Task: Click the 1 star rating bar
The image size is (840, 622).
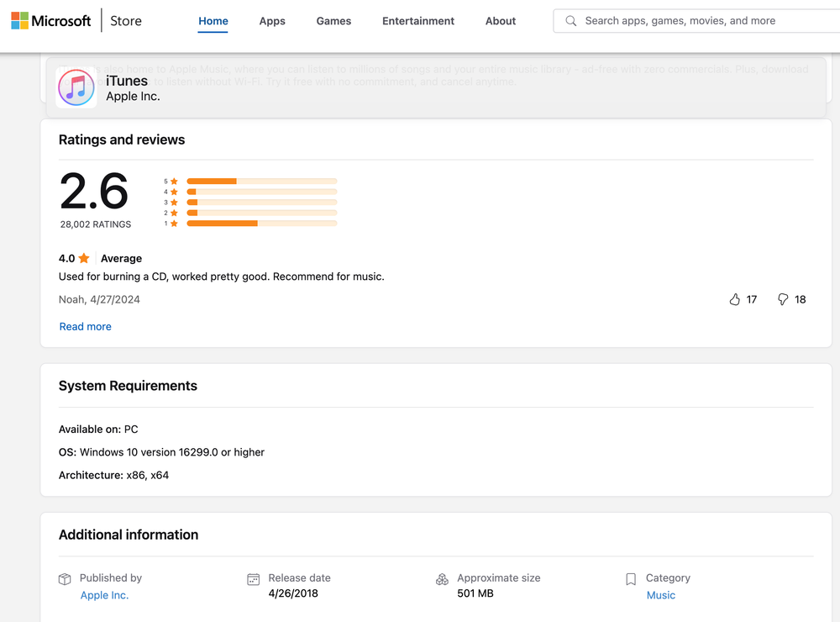Action: (261, 224)
